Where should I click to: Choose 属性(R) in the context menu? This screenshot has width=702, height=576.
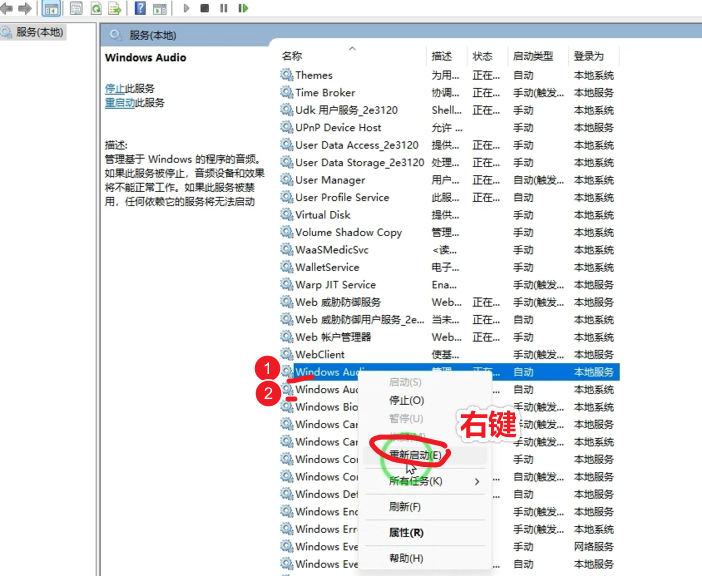point(406,533)
